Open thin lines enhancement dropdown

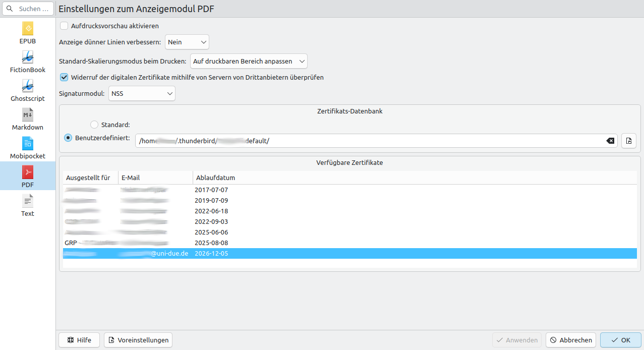point(187,42)
